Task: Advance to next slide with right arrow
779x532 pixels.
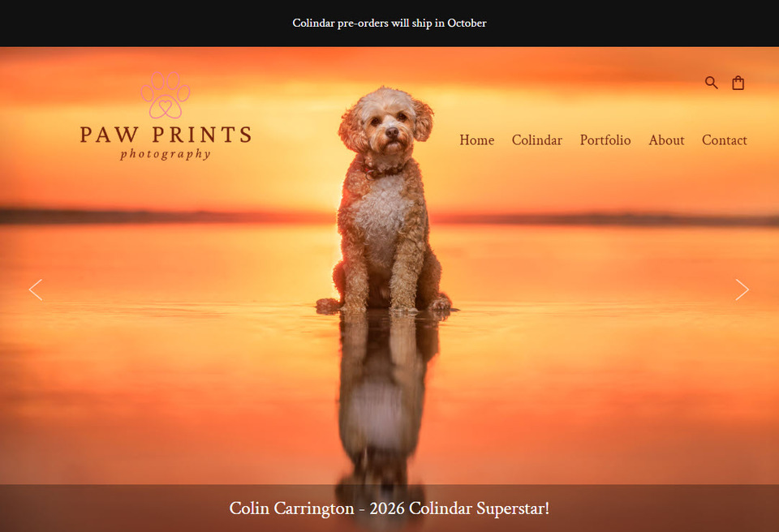Action: (x=742, y=290)
